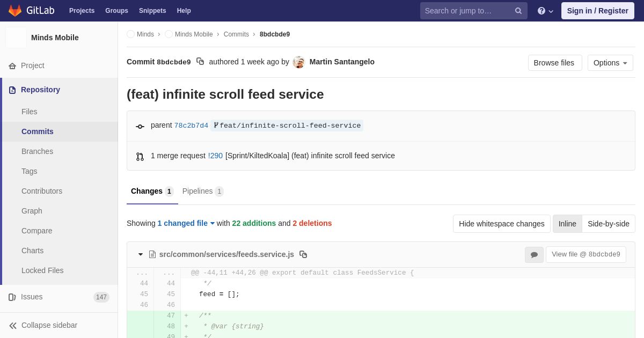Copy feeds.service.js file path icon
This screenshot has width=644, height=338.
coord(303,254)
